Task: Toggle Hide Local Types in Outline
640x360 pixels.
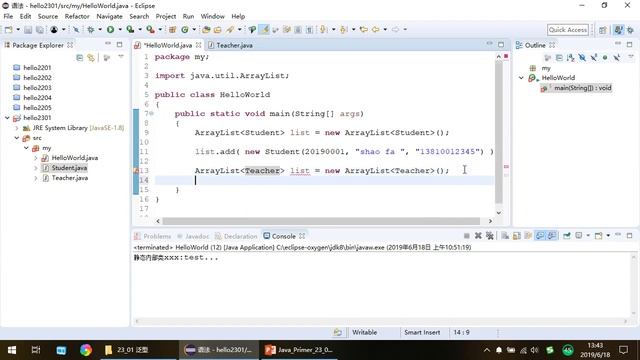Action: point(617,58)
